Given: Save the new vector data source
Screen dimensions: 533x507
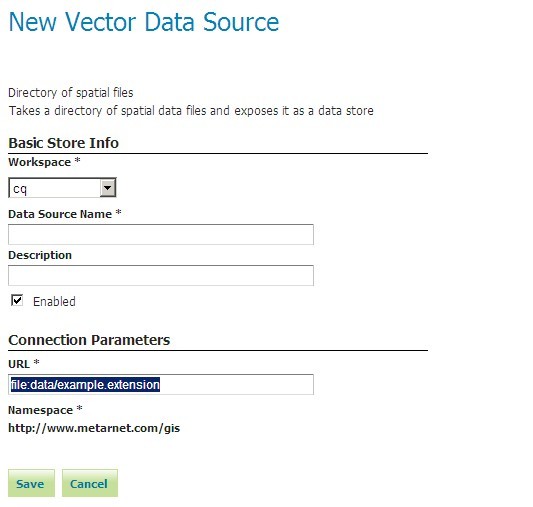Looking at the screenshot, I should coord(31,483).
